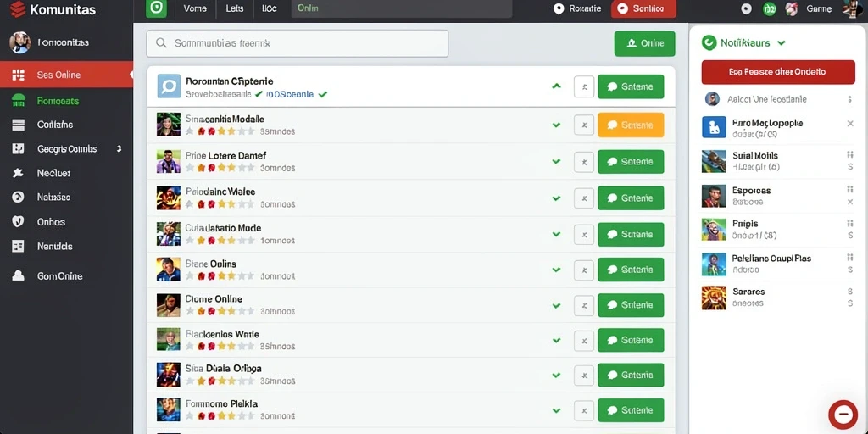
Task: Collapse the Rorountan Cfiptenie header chevron
Action: pyautogui.click(x=556, y=86)
